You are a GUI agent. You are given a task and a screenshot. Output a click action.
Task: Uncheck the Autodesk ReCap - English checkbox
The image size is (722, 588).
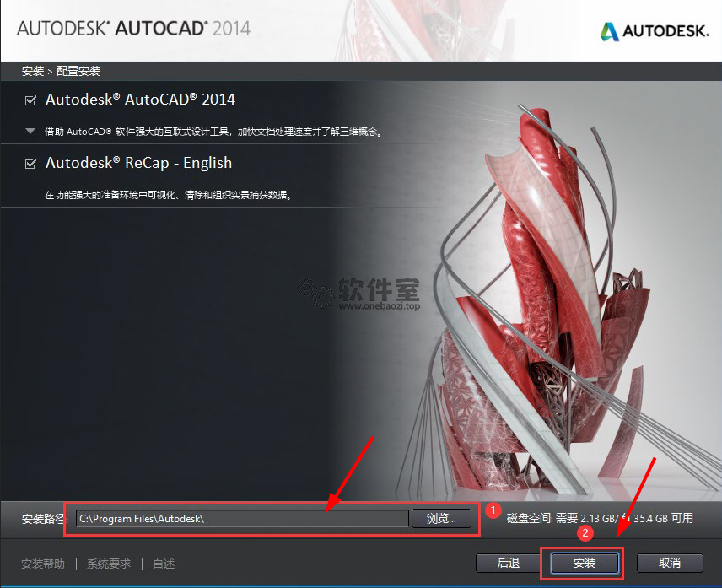click(30, 164)
